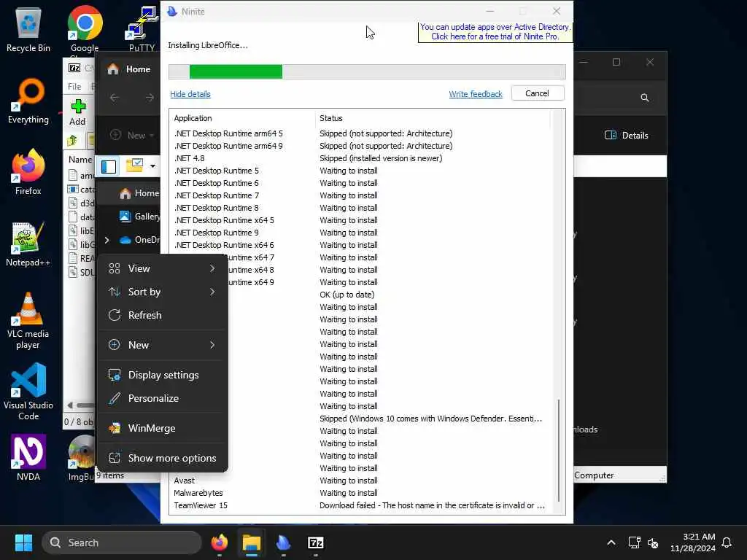
Task: Open the Visual Studio Code desktop icon
Action: pyautogui.click(x=28, y=392)
